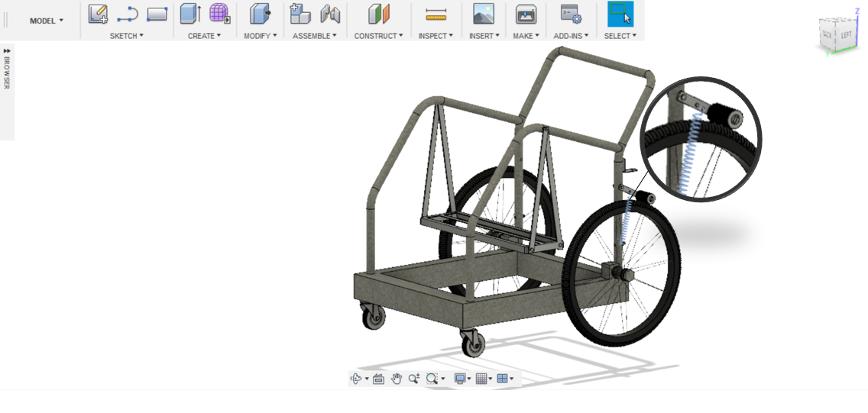Activate the Measure ruler tool
The height and width of the screenshot is (413, 868).
click(x=436, y=15)
